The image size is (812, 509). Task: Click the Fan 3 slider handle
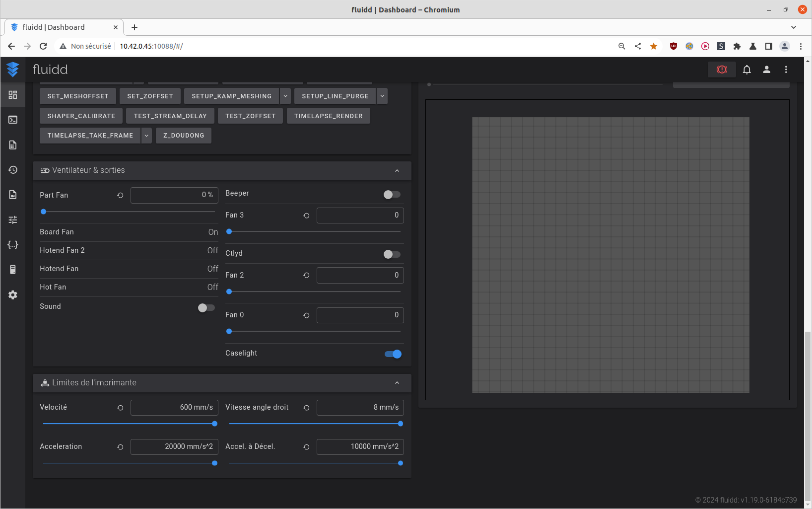(x=229, y=231)
